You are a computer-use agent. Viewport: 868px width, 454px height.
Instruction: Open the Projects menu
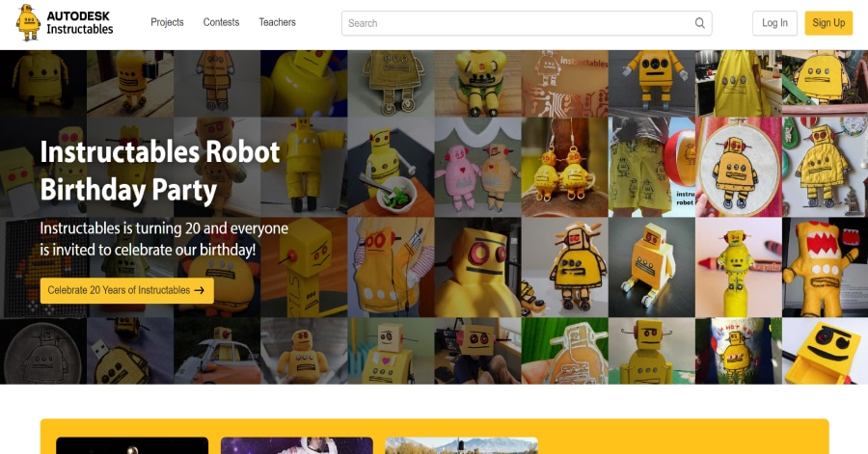pos(167,22)
